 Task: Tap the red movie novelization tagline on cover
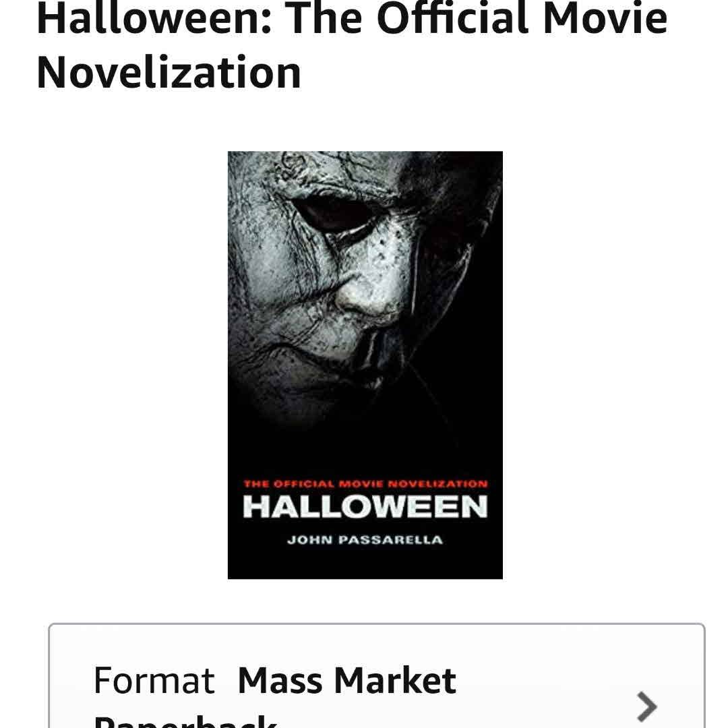click(365, 483)
